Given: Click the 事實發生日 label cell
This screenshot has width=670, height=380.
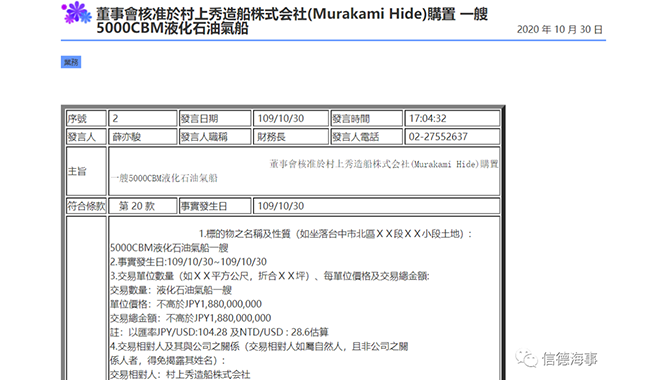Looking at the screenshot, I should (x=215, y=206).
